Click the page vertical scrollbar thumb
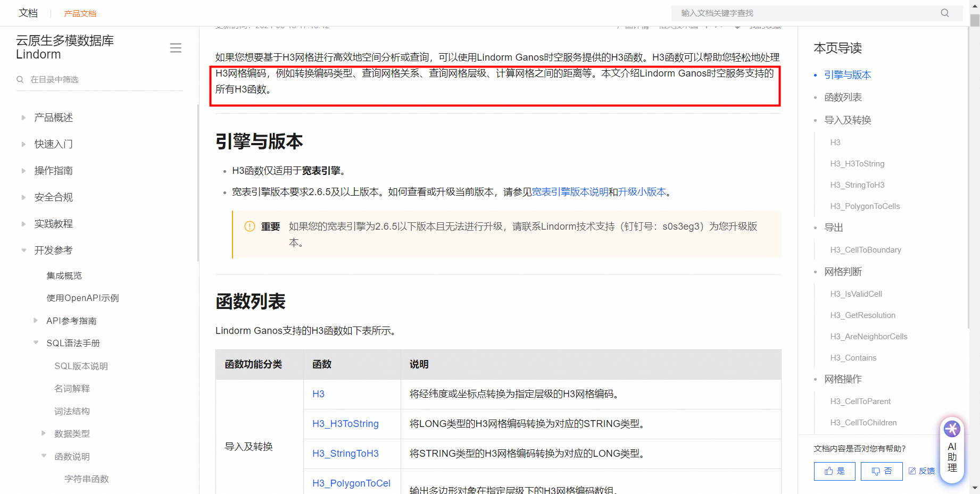The width and height of the screenshot is (980, 494). [975, 20]
